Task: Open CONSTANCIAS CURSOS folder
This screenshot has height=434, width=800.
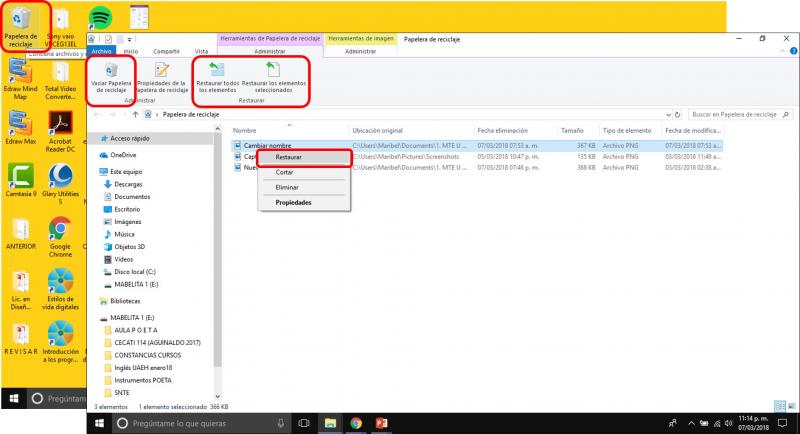Action: 147,355
